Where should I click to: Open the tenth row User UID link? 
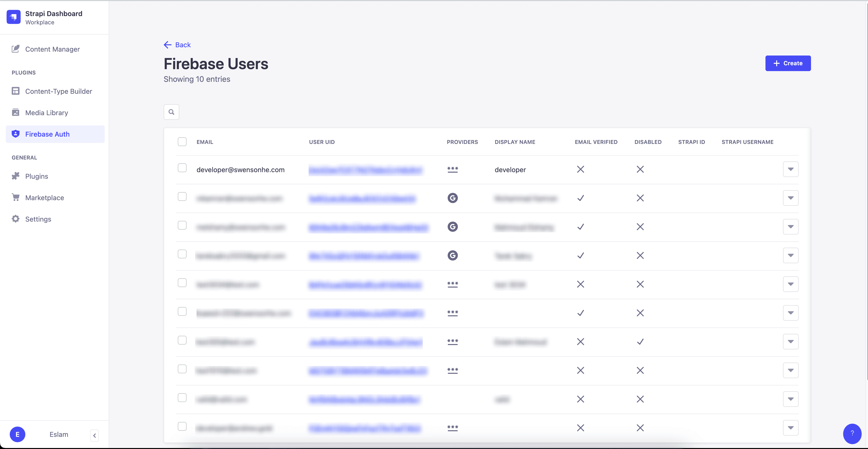[x=365, y=429]
